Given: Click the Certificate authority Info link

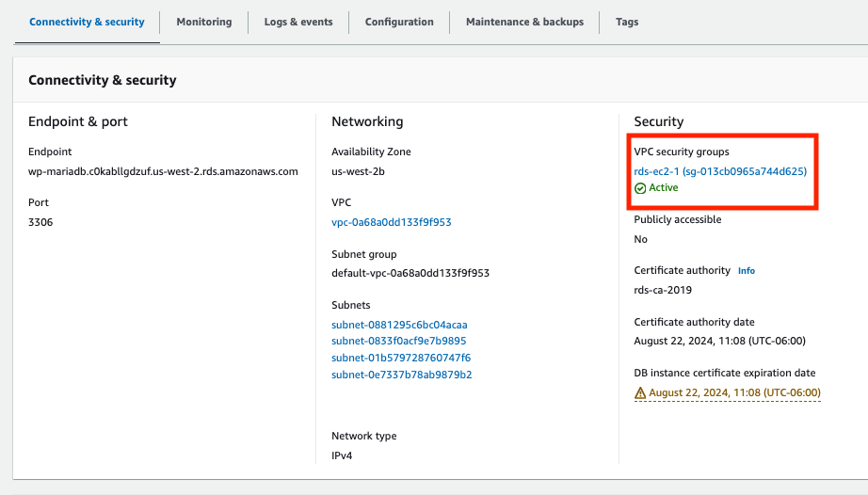Looking at the screenshot, I should (747, 270).
